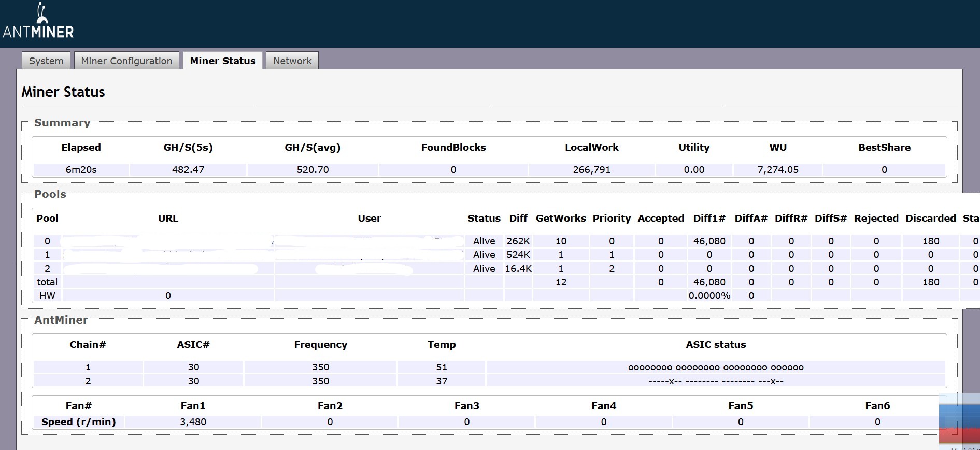Select chain 1 frequency value 350
The width and height of the screenshot is (980, 450).
320,367
